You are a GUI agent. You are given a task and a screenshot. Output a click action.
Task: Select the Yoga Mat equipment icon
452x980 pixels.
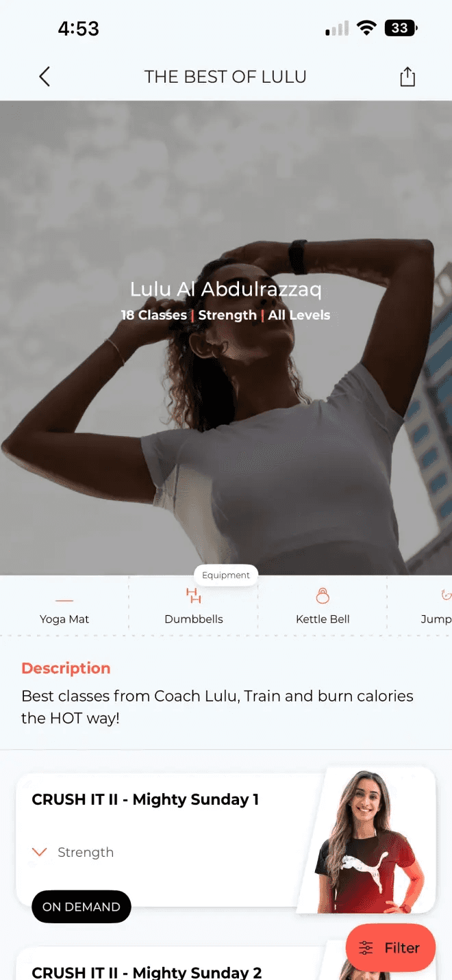pos(64,600)
